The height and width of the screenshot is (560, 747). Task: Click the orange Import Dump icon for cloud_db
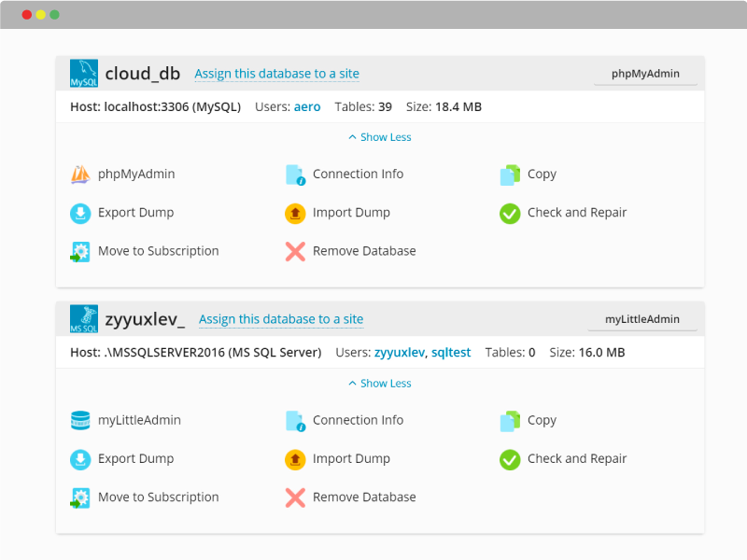(x=295, y=214)
